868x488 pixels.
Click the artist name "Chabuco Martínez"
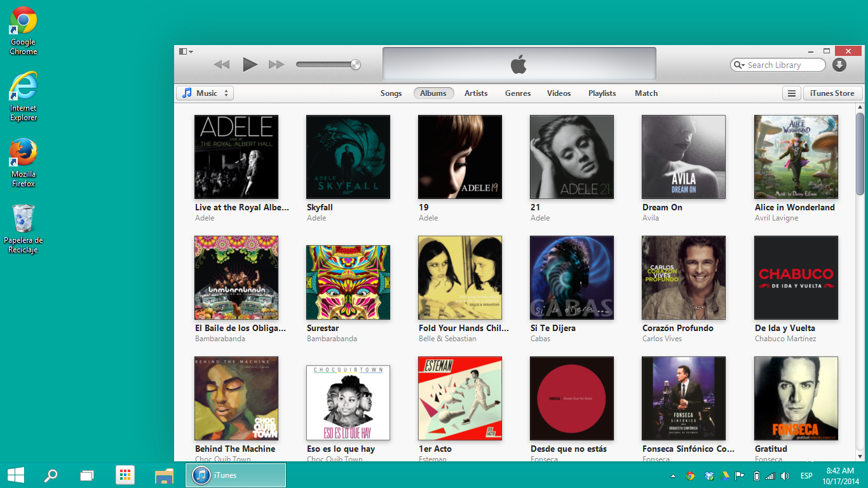[x=785, y=339]
